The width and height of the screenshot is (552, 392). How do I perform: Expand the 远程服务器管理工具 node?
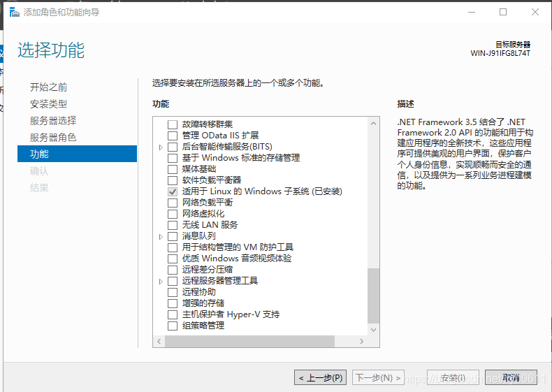coord(161,282)
